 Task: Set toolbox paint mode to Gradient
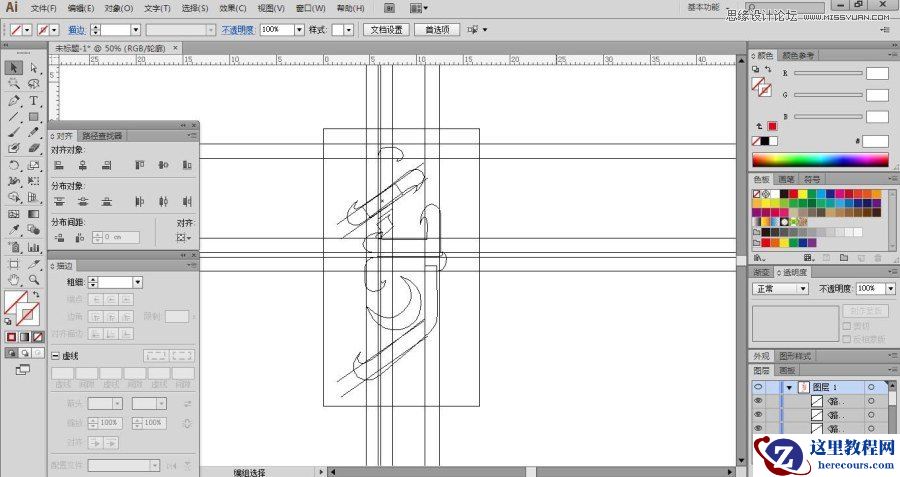[x=25, y=337]
